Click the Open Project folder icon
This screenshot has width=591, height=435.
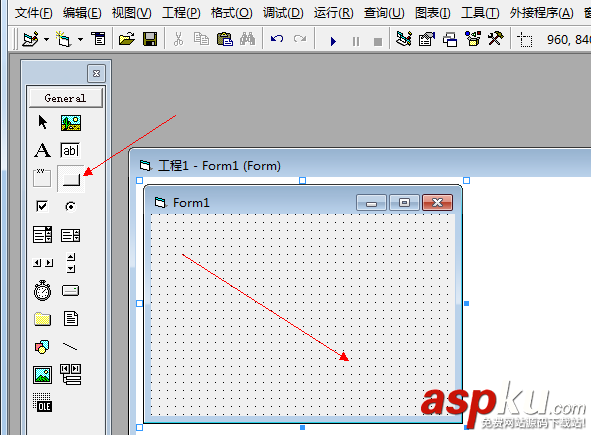(x=127, y=39)
